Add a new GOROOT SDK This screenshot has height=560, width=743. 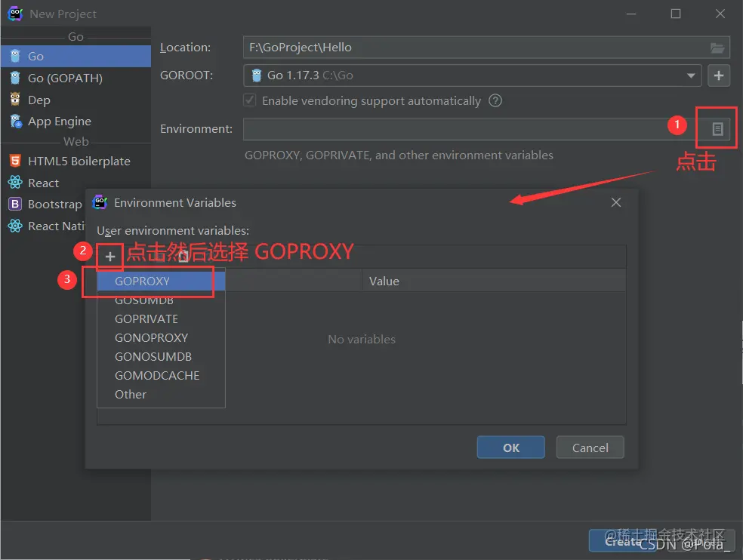click(718, 75)
